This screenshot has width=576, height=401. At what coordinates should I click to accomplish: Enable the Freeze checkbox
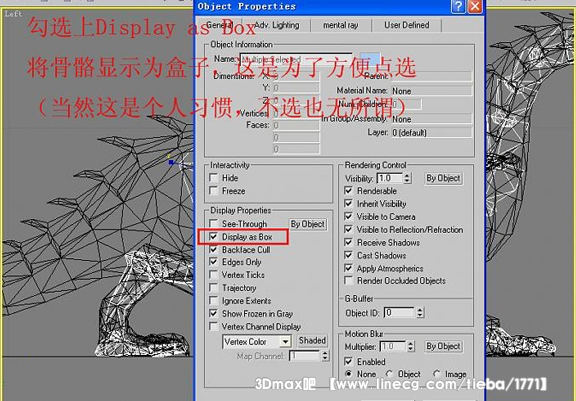[213, 191]
